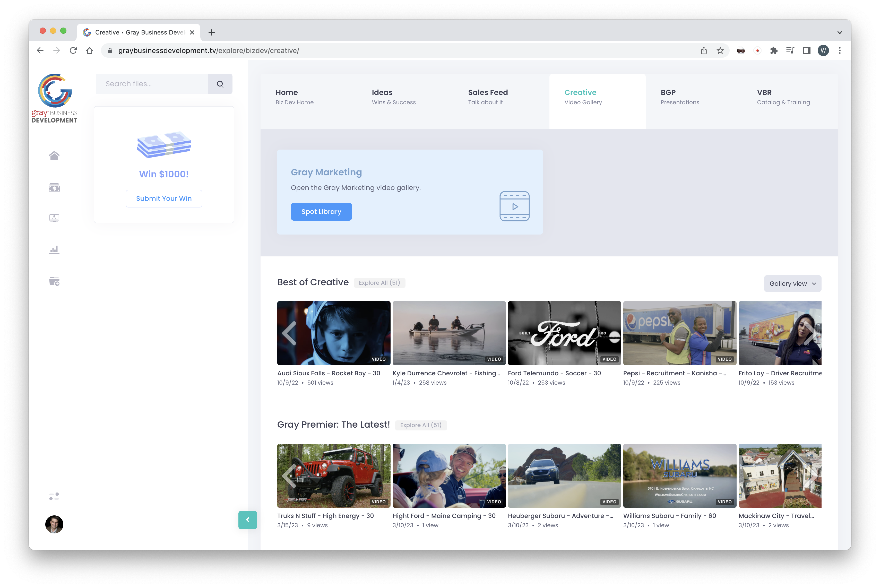Close the Creative browser tab
Screen dimensions: 880x588
(192, 33)
